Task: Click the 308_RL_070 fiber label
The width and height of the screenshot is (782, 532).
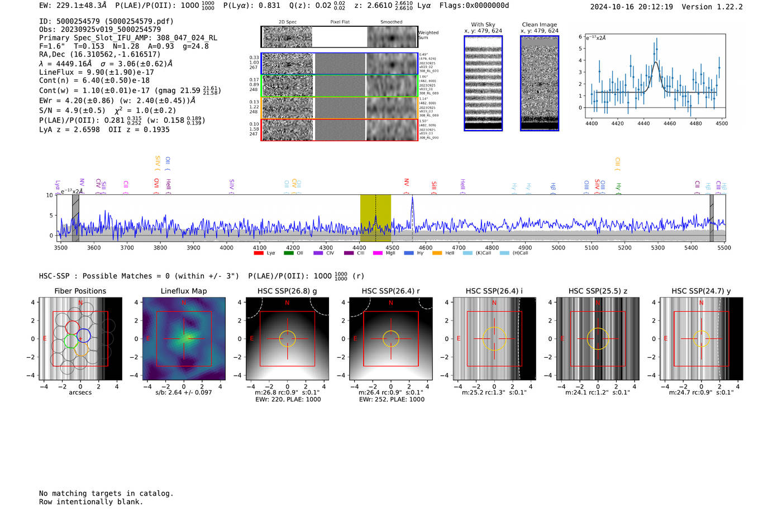Action: pyautogui.click(x=429, y=71)
